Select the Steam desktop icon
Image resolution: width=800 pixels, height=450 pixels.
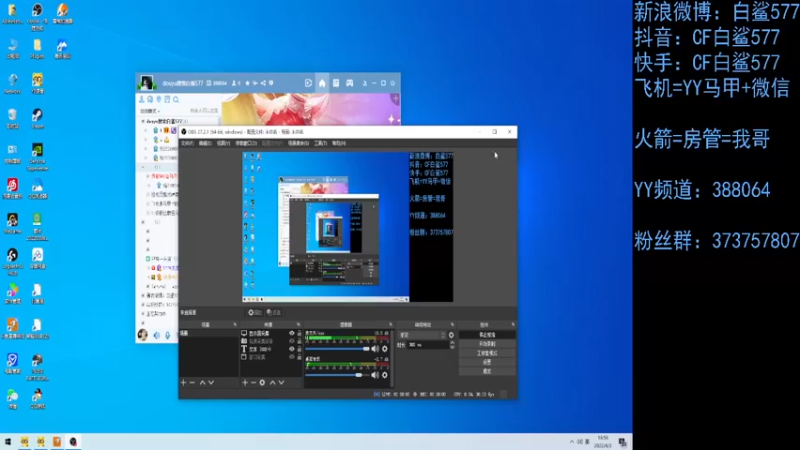pyautogui.click(x=37, y=118)
